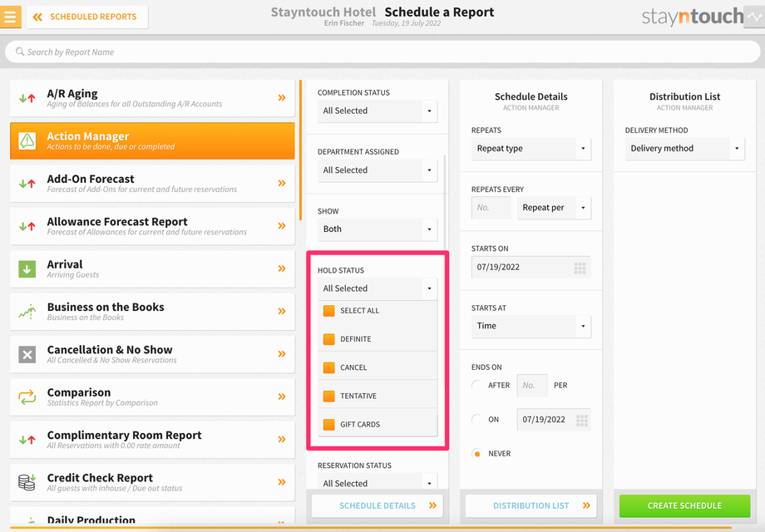Open the Repeat per dropdown
The image size is (765, 532).
(555, 208)
